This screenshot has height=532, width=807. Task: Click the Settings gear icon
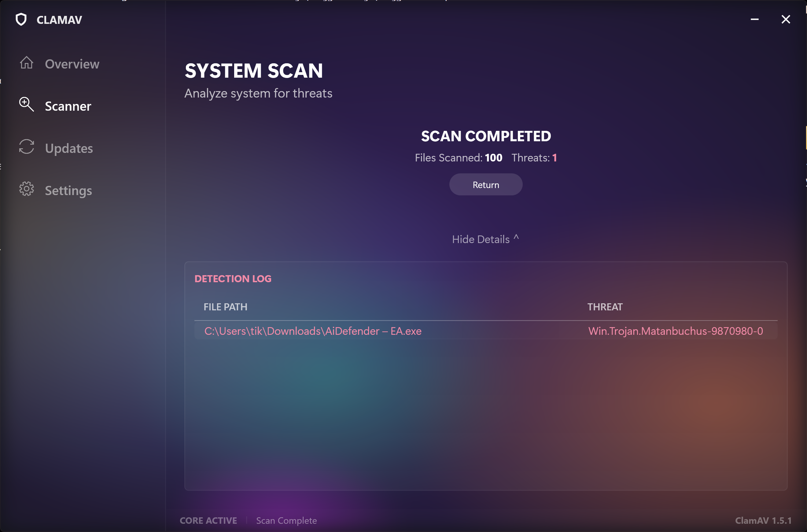click(27, 189)
